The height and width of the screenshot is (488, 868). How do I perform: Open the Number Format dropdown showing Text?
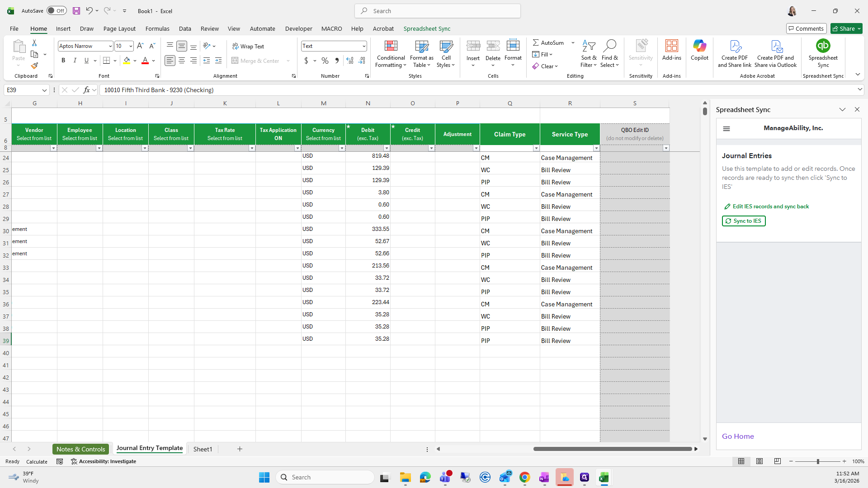coord(364,46)
